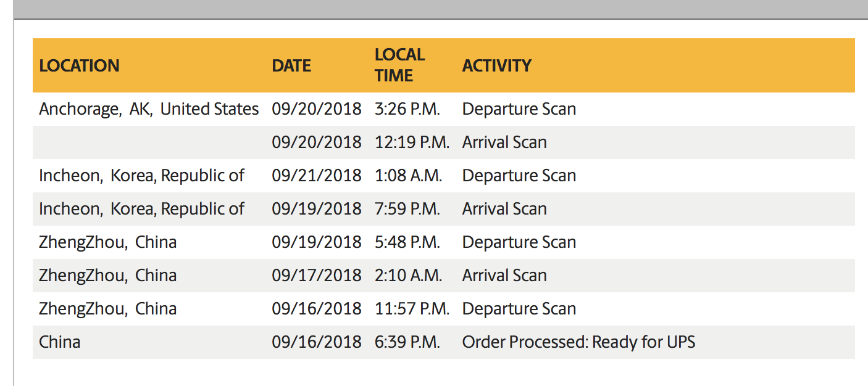The height and width of the screenshot is (386, 868).
Task: Click Incheon location dated 09/21/2018
Action: pyautogui.click(x=141, y=176)
